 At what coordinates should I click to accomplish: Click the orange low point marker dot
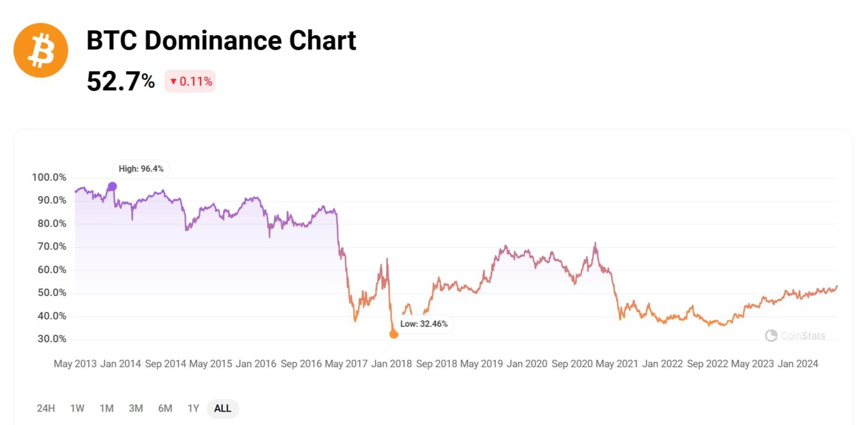coord(394,334)
